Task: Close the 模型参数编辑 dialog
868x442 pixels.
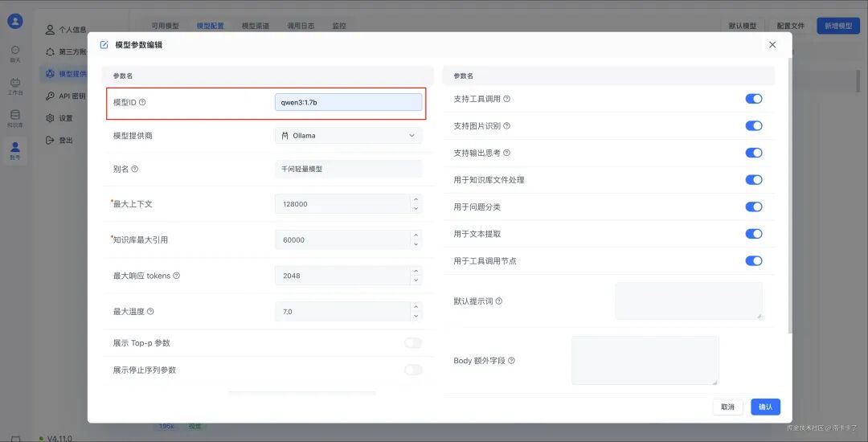Action: [772, 45]
